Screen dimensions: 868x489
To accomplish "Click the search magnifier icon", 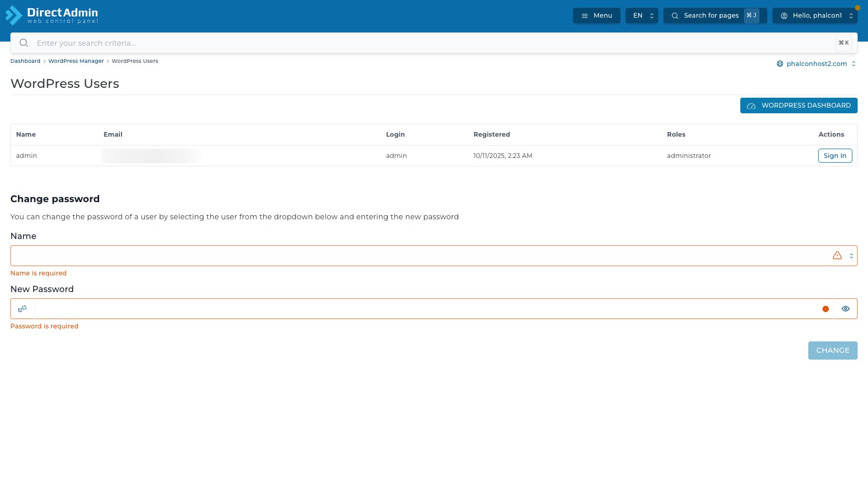I will tap(24, 43).
